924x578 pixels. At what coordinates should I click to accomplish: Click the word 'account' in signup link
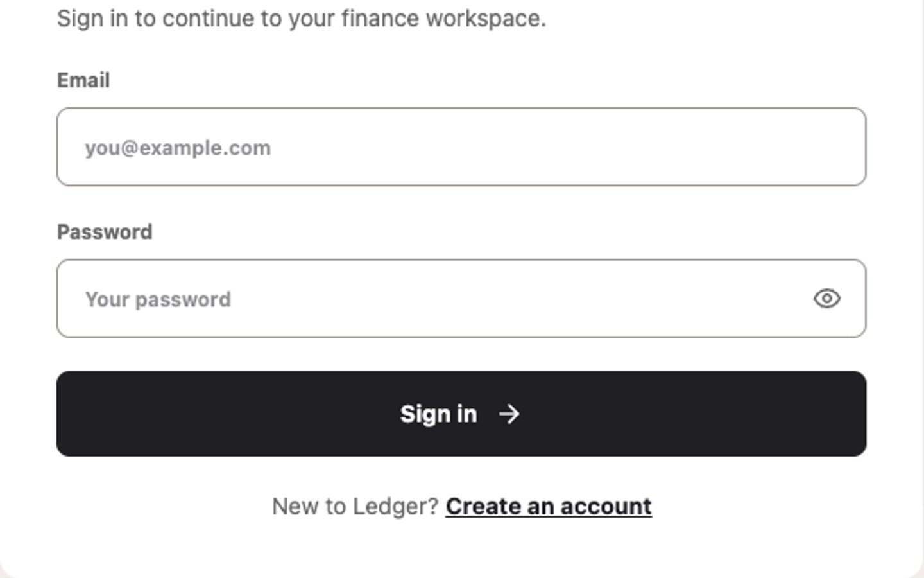[606, 507]
